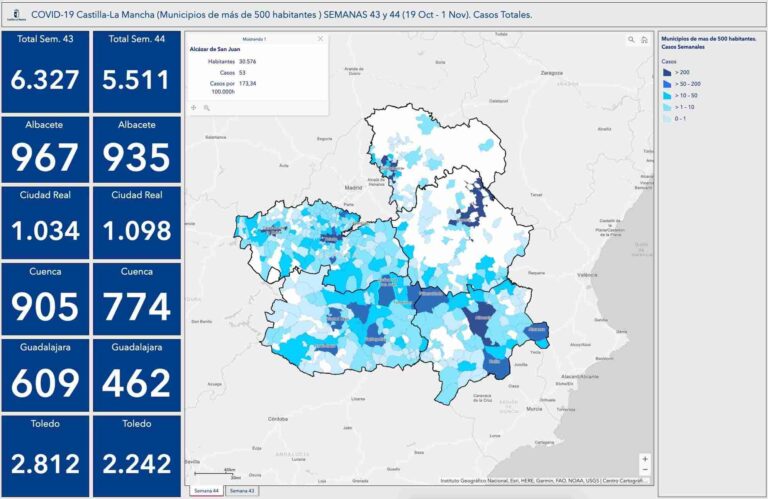The width and height of the screenshot is (768, 499).
Task: Switch to the Semana 44 tab
Action: pyautogui.click(x=206, y=491)
